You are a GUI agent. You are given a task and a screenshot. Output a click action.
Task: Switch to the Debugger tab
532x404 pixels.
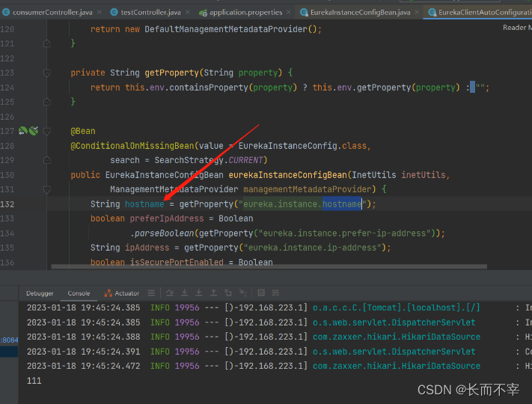click(x=40, y=293)
